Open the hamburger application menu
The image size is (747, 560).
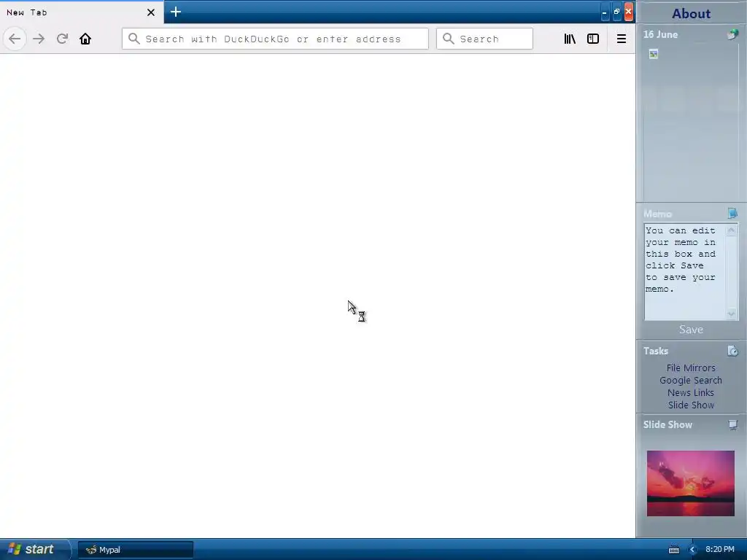point(622,39)
